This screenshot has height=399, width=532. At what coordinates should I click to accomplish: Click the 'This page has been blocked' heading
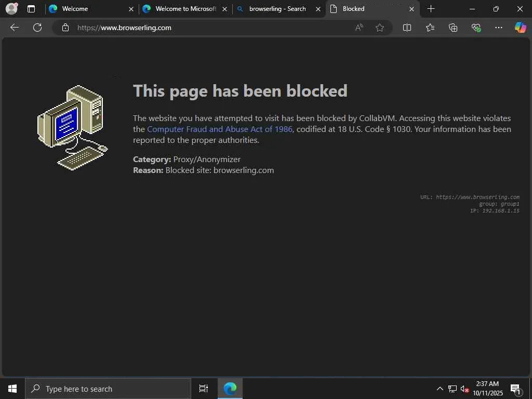[240, 91]
